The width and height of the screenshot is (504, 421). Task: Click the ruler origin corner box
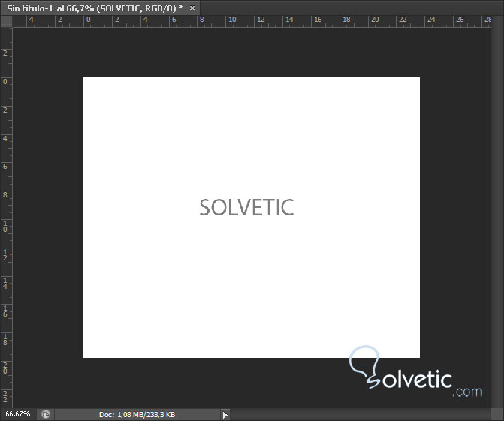tap(6, 22)
